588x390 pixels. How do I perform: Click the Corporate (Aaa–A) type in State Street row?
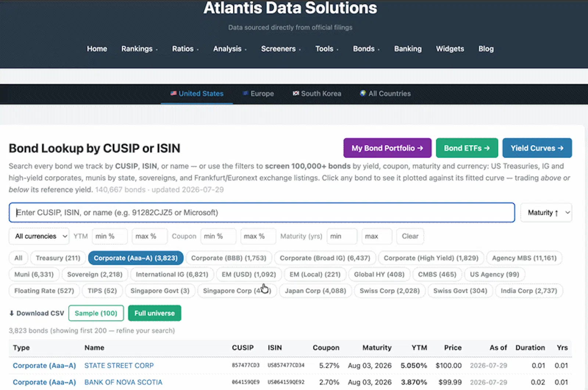point(44,366)
